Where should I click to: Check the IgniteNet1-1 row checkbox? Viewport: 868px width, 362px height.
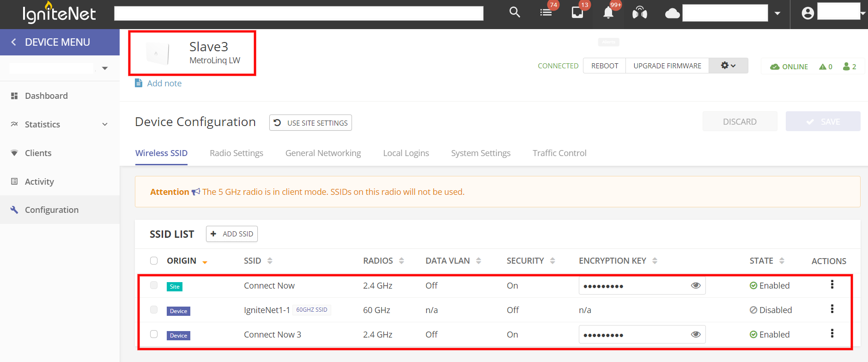[x=154, y=309]
